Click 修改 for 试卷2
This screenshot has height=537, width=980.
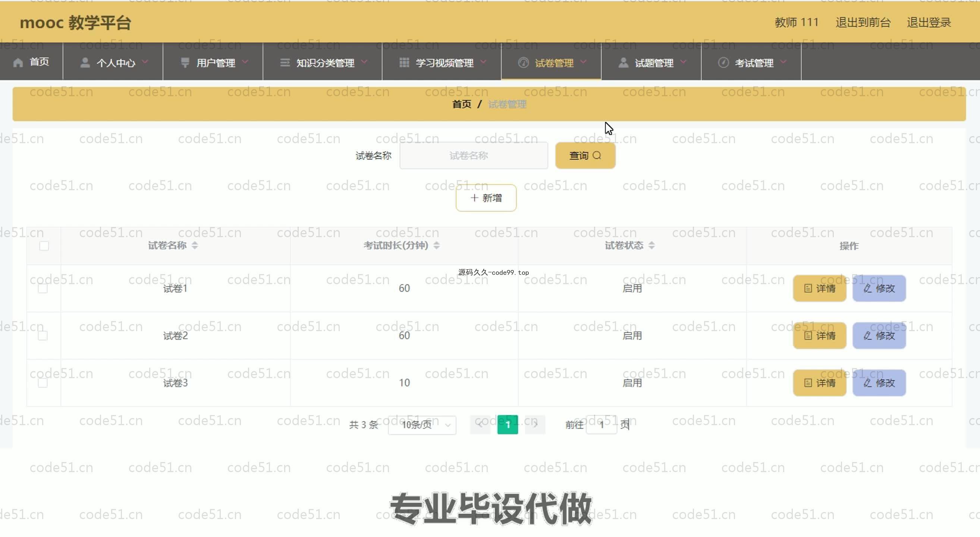click(879, 335)
